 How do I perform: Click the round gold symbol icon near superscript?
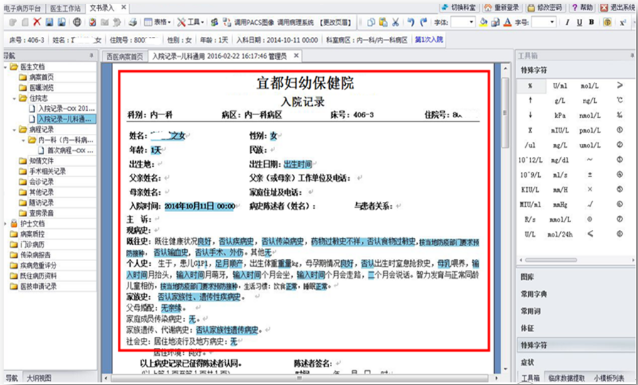tap(607, 22)
